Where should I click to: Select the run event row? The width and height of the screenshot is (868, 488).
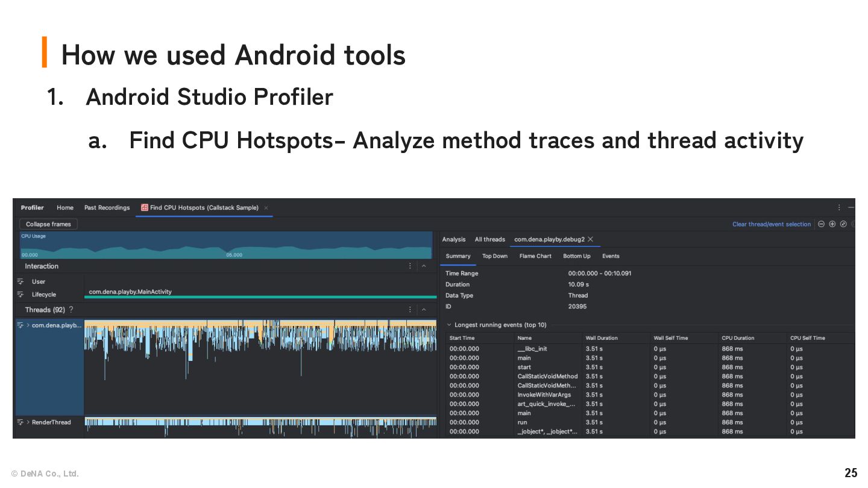coord(650,422)
